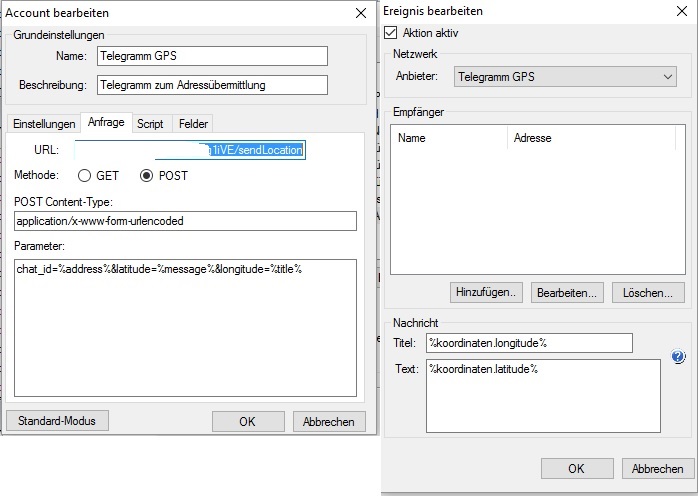
Task: Close the Account bearbeiten dialog
Action: click(x=360, y=13)
